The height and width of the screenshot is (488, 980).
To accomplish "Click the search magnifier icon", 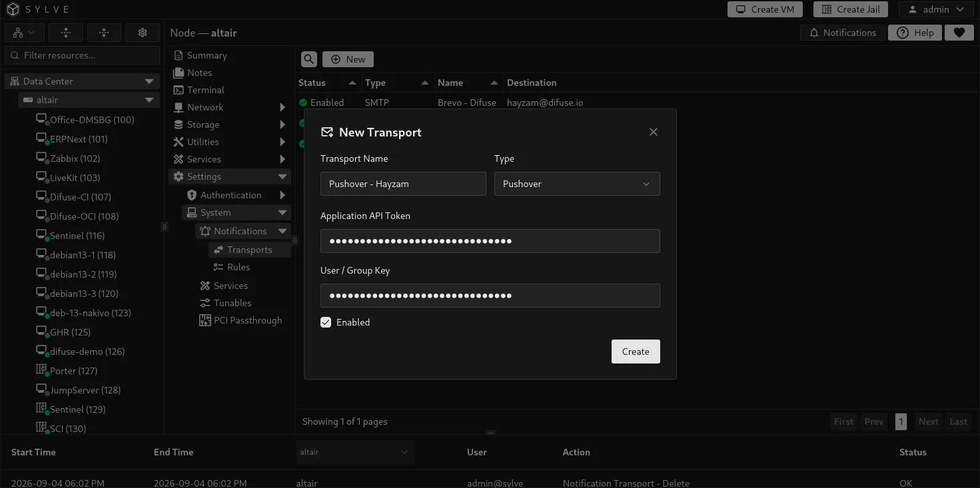I will click(x=309, y=59).
